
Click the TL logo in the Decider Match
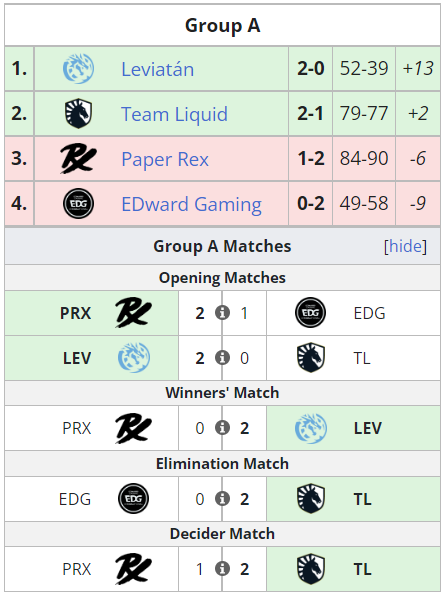[311, 569]
